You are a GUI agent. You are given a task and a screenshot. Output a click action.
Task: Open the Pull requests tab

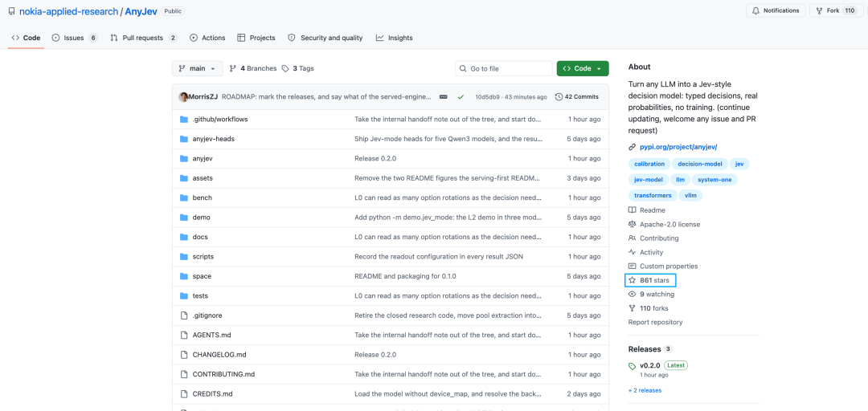pos(144,38)
